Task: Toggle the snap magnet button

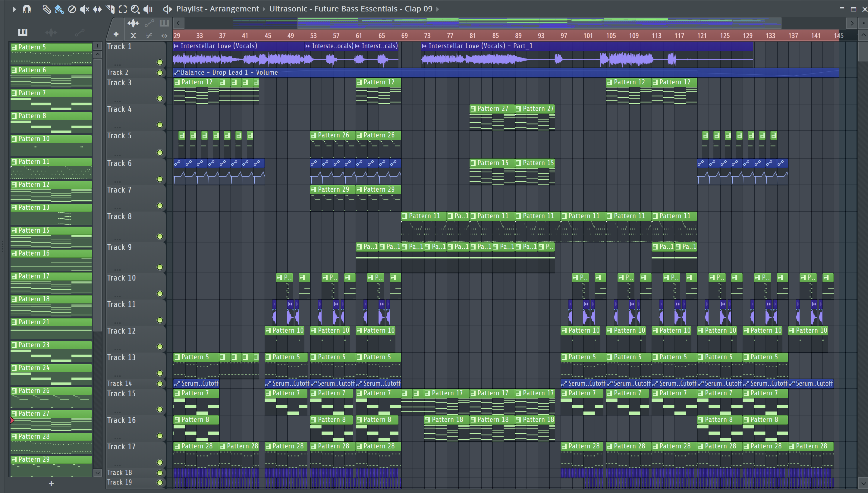Action: (x=27, y=9)
